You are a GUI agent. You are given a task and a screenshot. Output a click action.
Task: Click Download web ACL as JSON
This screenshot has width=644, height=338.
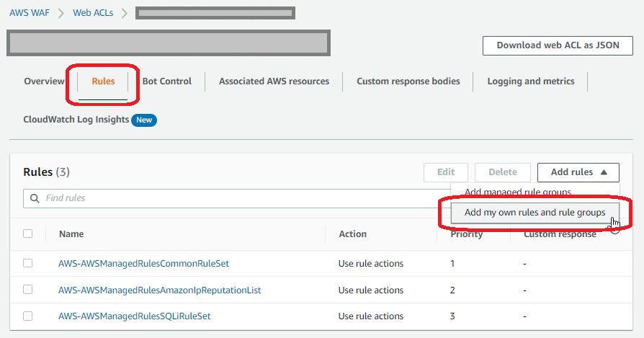pyautogui.click(x=558, y=45)
